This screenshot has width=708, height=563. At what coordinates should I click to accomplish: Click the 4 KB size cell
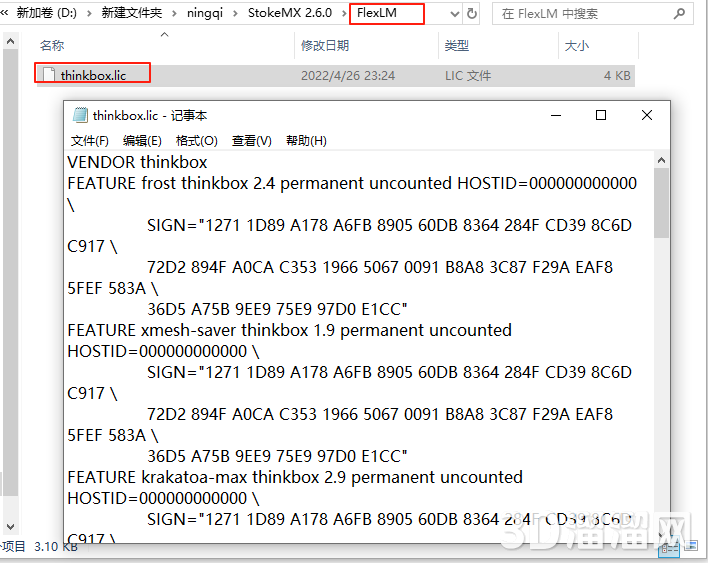click(x=617, y=75)
